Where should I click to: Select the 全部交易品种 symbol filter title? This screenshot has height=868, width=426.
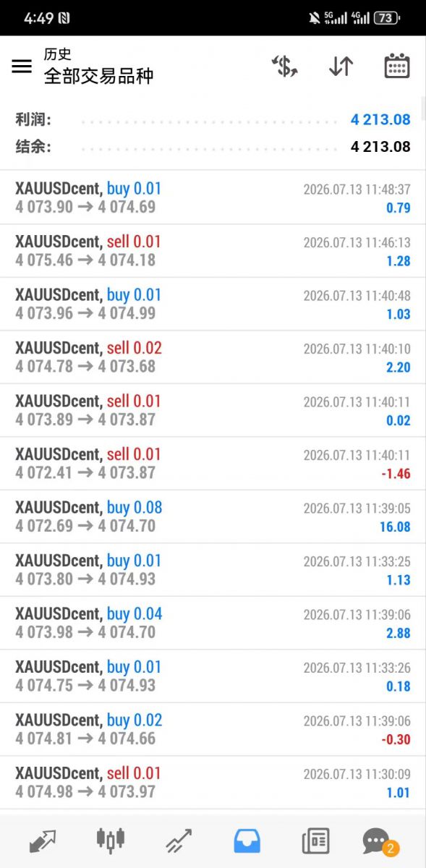98,76
